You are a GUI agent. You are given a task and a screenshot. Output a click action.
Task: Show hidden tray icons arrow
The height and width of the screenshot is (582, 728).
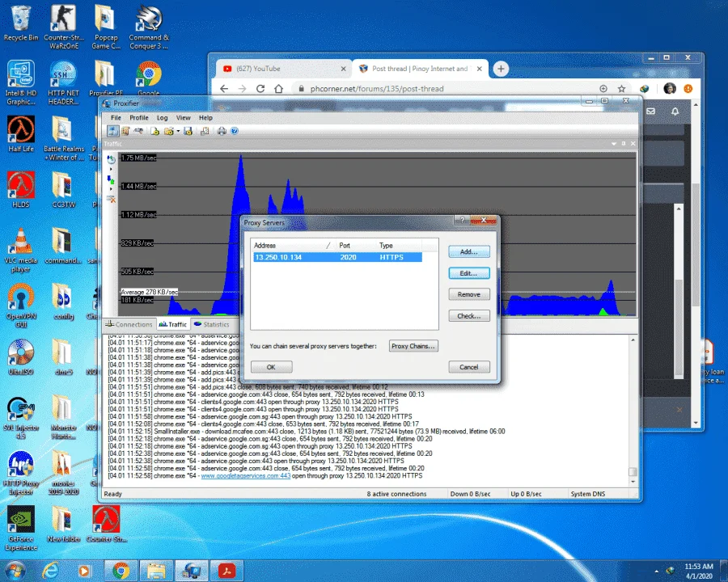pyautogui.click(x=657, y=571)
